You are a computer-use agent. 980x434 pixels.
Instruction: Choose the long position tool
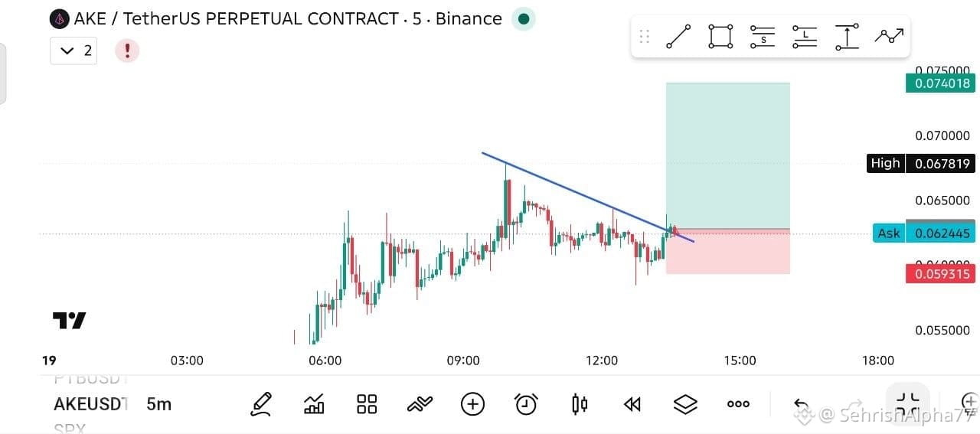pyautogui.click(x=805, y=36)
